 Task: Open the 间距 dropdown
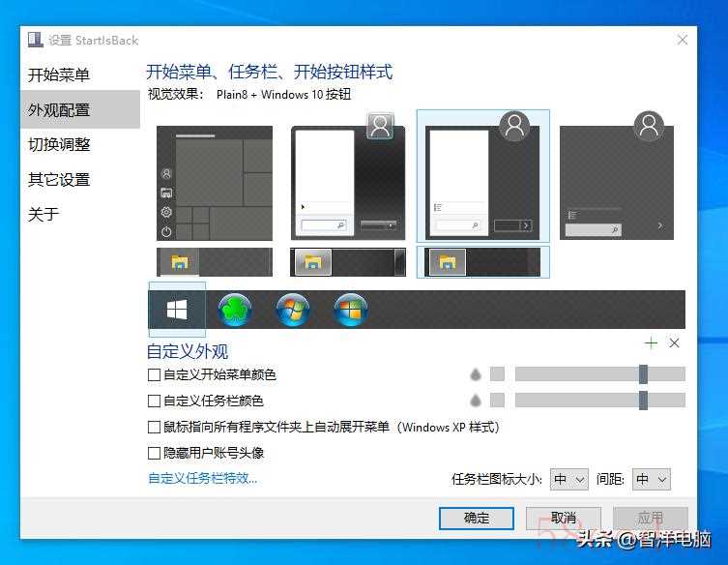pyautogui.click(x=652, y=479)
